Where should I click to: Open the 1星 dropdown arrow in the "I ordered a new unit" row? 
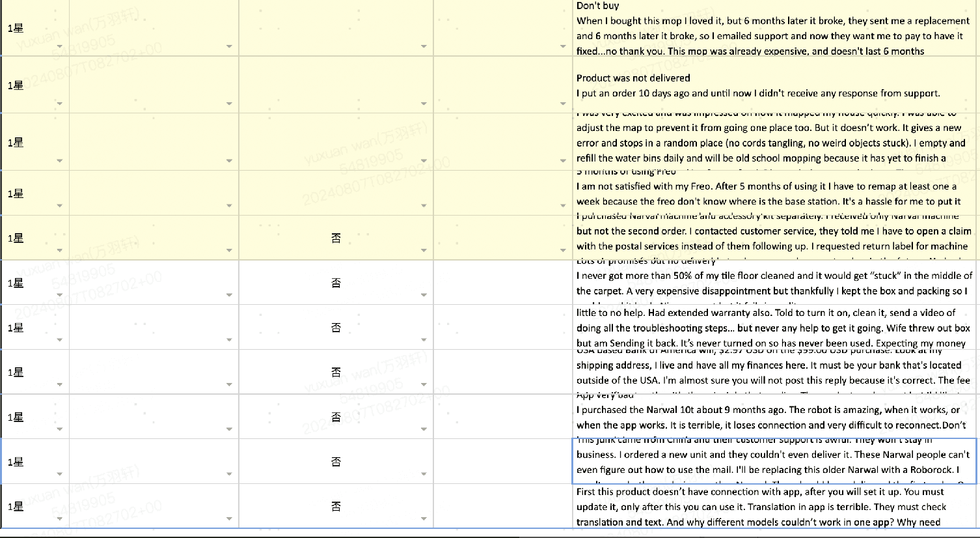coord(60,474)
